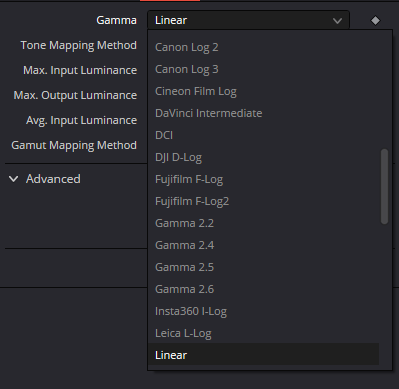The image size is (399, 389).
Task: Pick the DCI gamma option
Action: click(263, 135)
